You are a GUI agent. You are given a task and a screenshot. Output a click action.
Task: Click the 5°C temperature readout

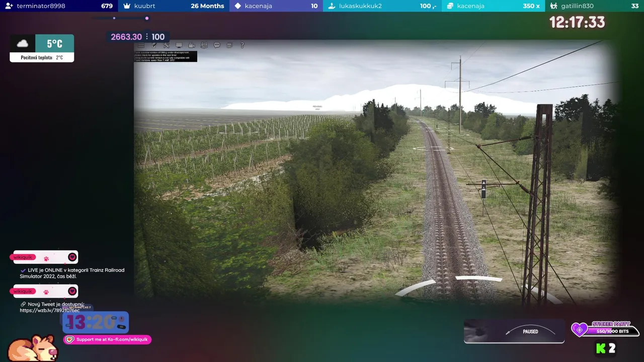click(x=54, y=44)
